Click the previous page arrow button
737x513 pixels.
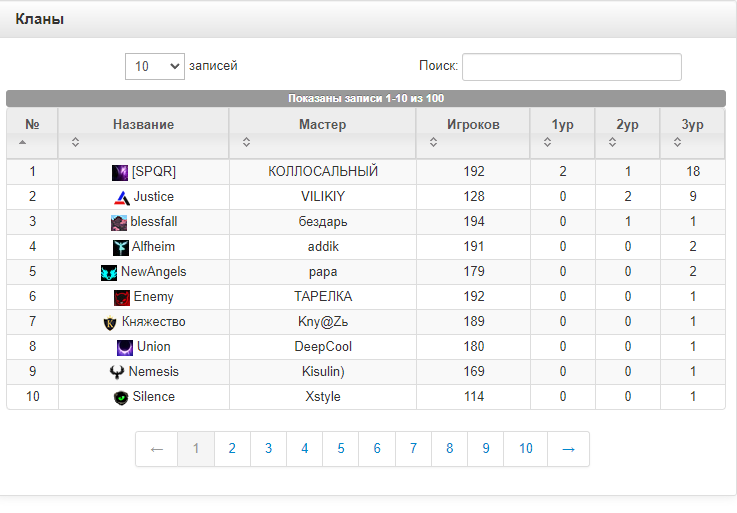tap(157, 449)
